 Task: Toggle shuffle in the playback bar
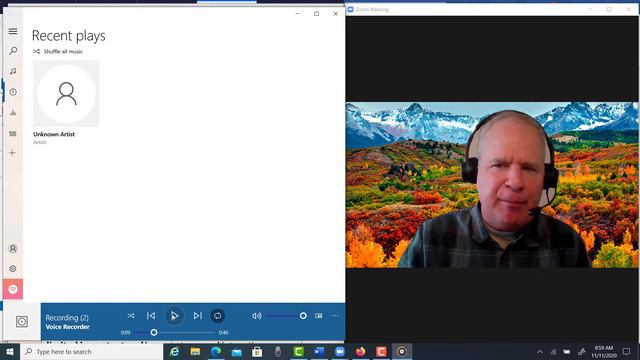(x=131, y=316)
